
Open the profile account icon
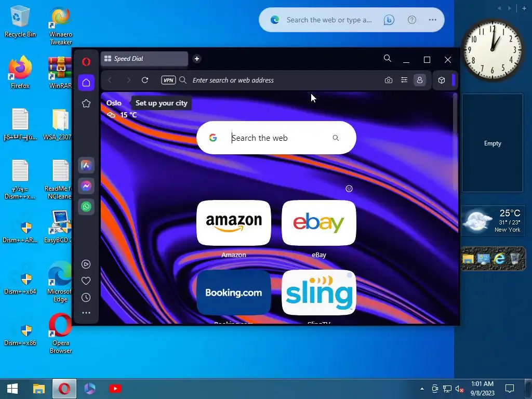tap(420, 80)
